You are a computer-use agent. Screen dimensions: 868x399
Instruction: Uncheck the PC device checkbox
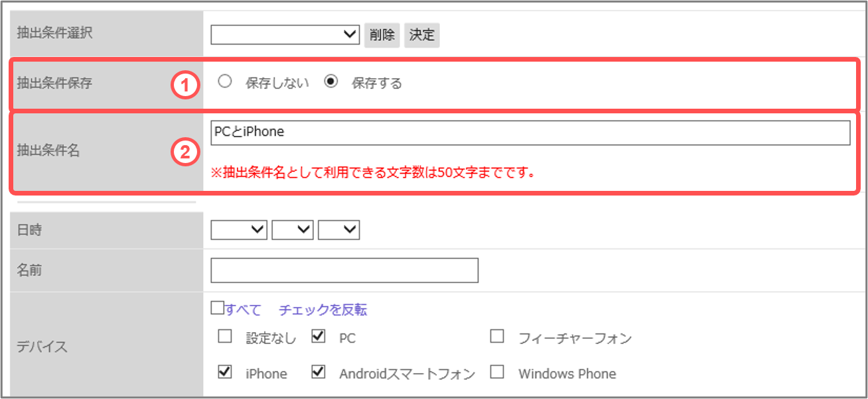click(x=319, y=337)
